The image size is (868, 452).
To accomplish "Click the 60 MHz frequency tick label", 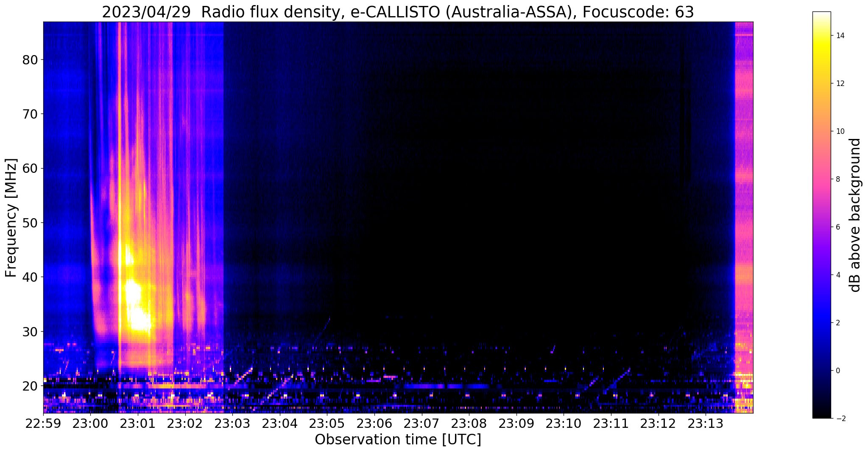I will point(29,168).
